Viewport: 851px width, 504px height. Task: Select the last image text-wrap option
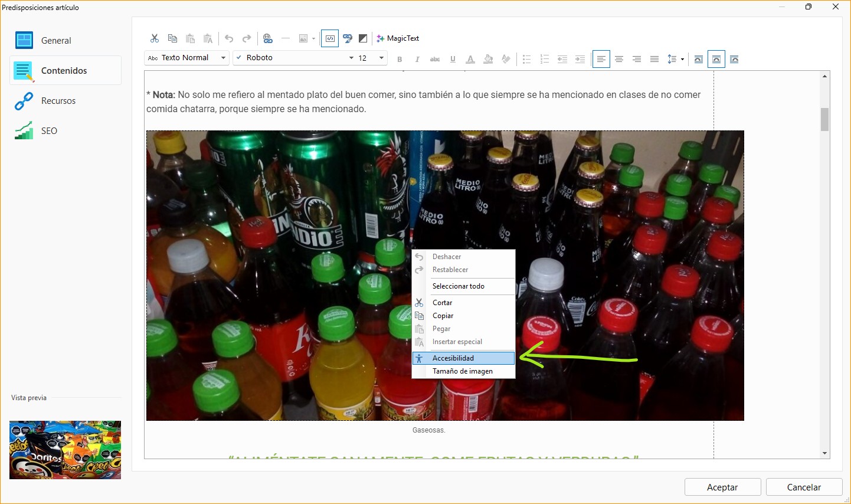tap(734, 59)
